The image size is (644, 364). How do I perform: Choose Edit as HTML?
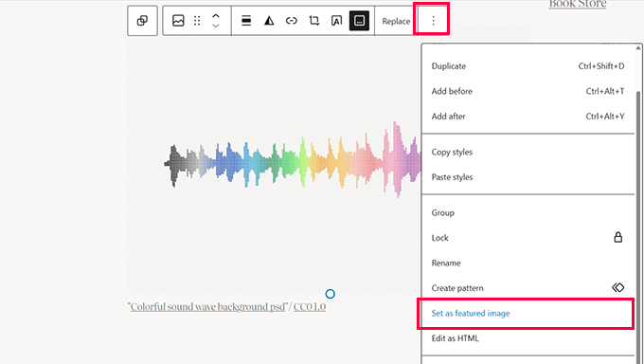click(528, 338)
